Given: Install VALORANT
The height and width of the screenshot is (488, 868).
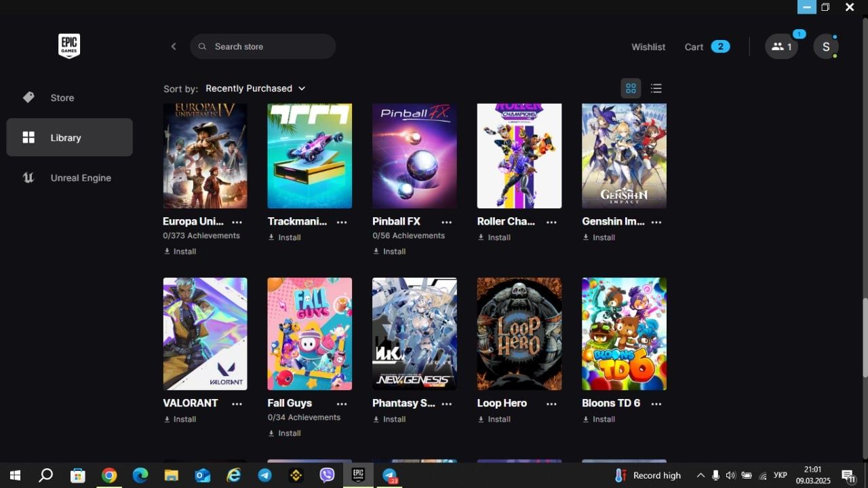Looking at the screenshot, I should click(x=180, y=419).
